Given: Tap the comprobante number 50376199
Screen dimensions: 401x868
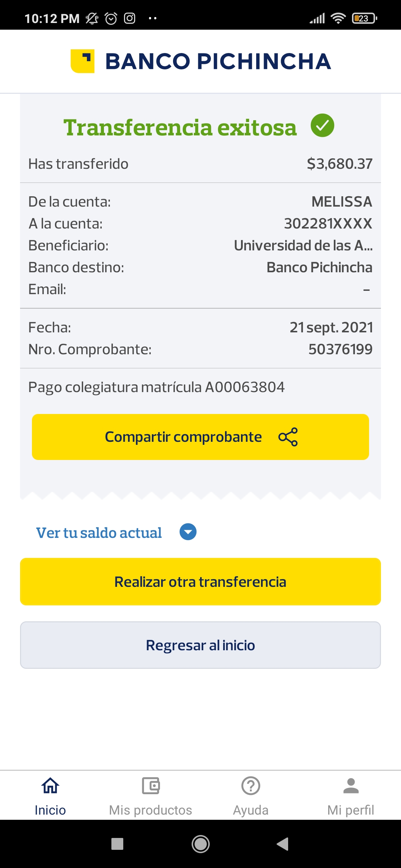Looking at the screenshot, I should pos(340,349).
